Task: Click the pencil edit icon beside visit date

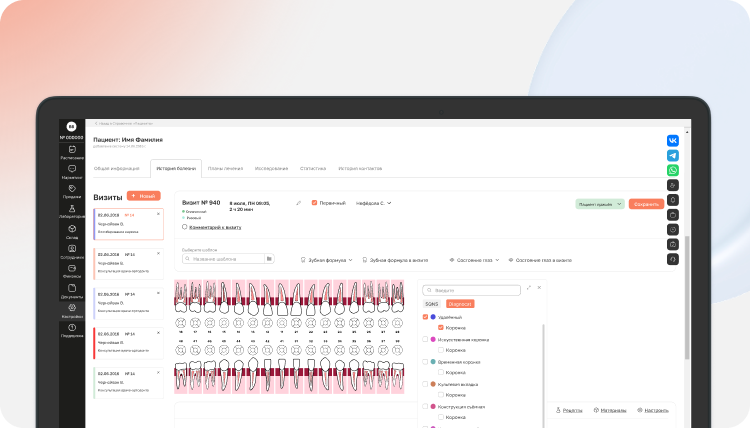Action: click(298, 203)
